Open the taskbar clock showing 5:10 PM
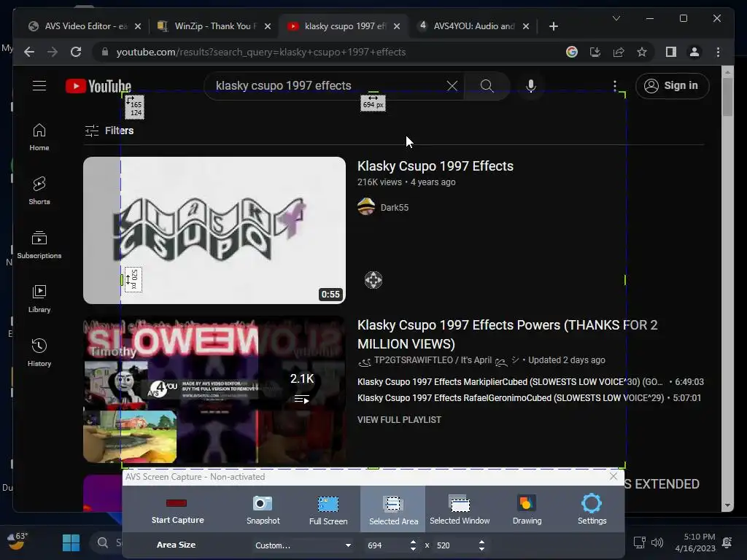747x560 pixels. (695, 542)
